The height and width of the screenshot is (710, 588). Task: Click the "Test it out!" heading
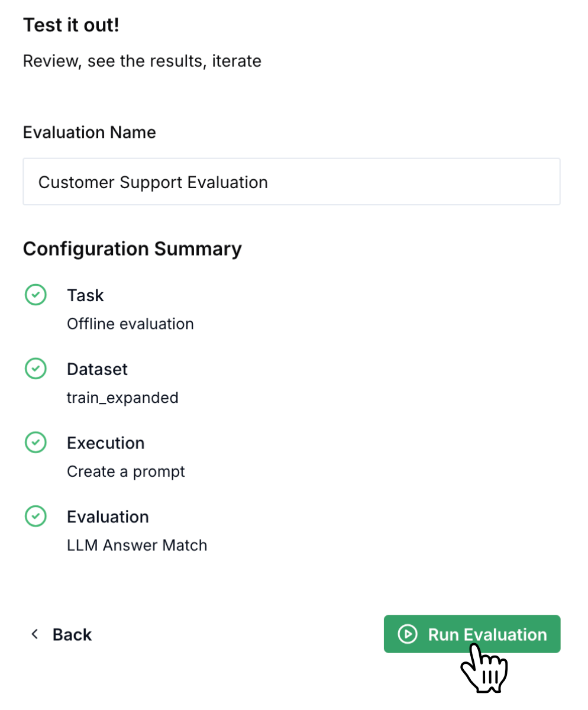(71, 25)
